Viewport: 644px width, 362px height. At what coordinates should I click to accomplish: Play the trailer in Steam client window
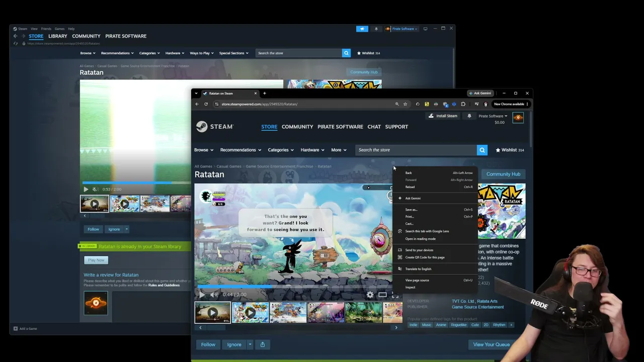point(86,189)
